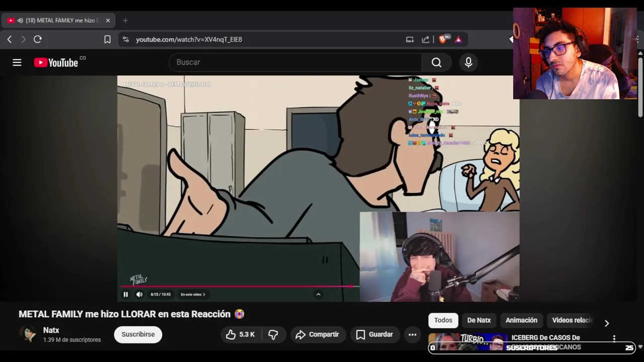
Task: Dislike the video
Action: 273,334
